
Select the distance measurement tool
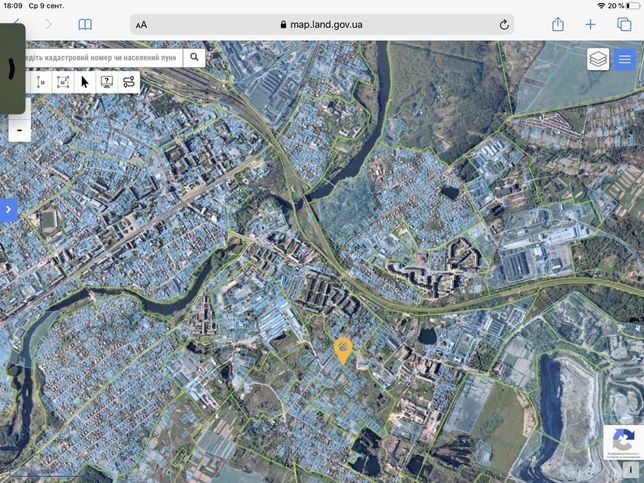point(41,82)
